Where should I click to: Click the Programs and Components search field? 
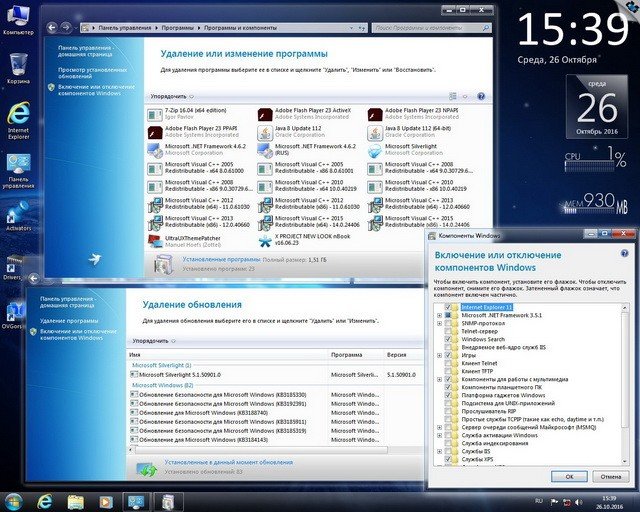coord(431,28)
